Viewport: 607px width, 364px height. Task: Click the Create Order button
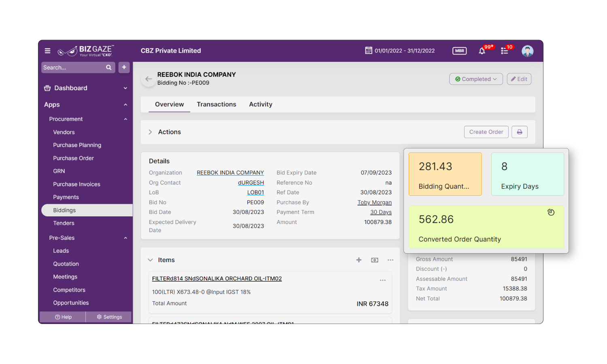coord(486,132)
